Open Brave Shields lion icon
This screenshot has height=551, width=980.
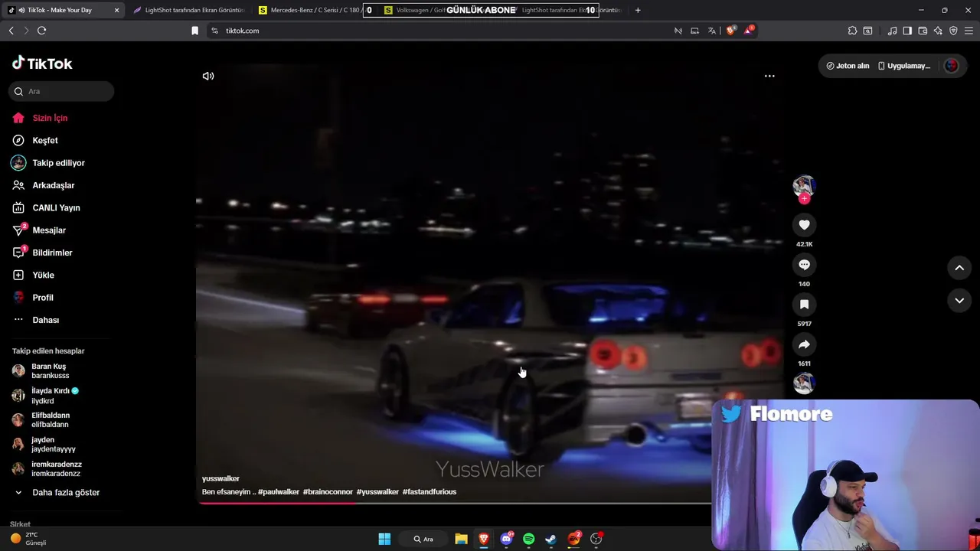(730, 31)
